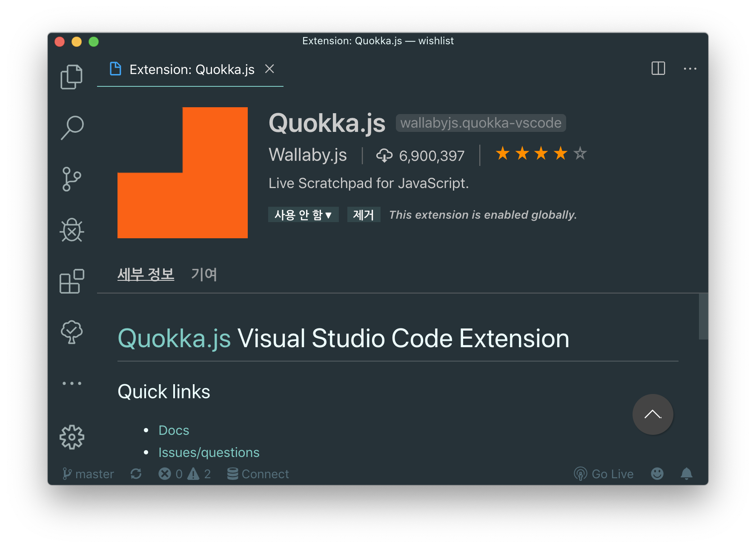Open the Source Control view

pos(72,179)
